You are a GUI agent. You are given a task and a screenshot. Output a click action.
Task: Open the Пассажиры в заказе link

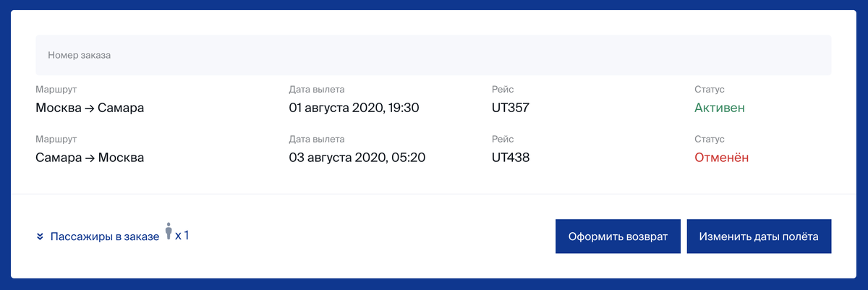pos(104,236)
